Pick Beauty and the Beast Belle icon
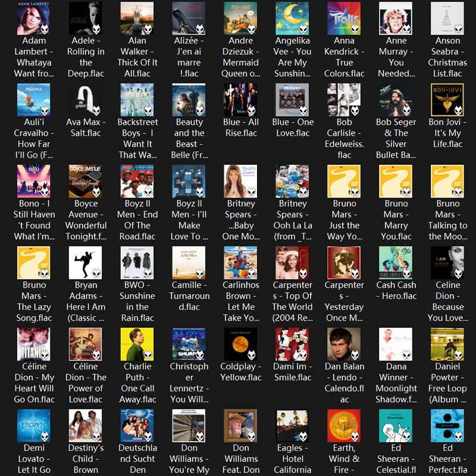Viewport: 476px width, 476px height. 189,100
